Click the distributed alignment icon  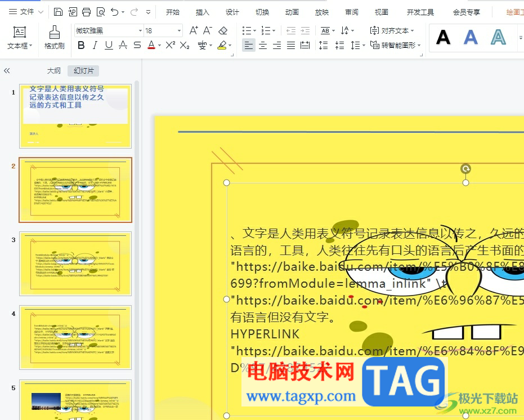[x=305, y=45]
